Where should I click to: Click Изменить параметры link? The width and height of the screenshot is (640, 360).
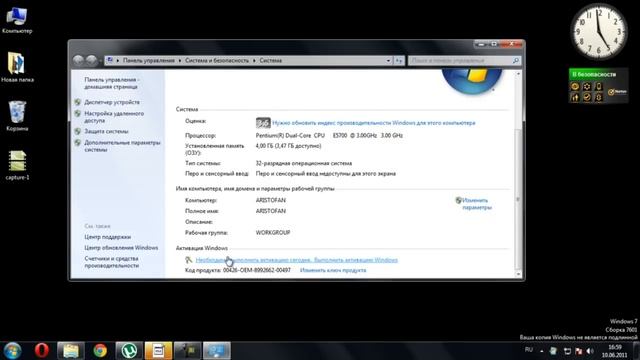click(477, 204)
